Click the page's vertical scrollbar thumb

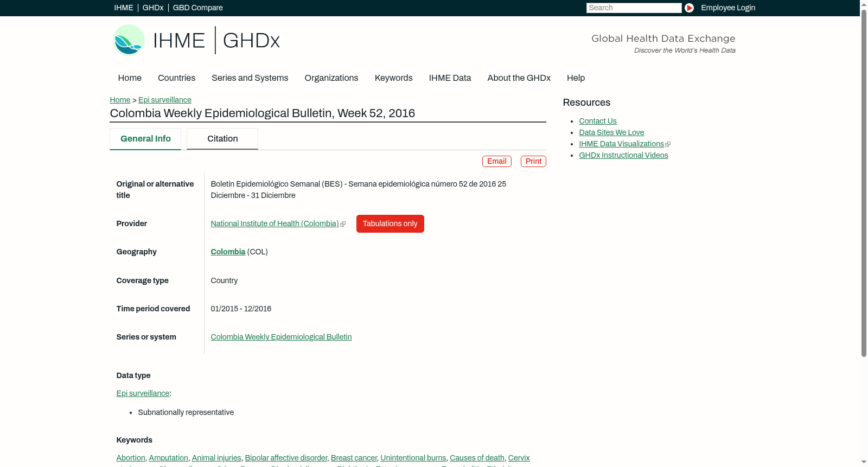[x=864, y=182]
